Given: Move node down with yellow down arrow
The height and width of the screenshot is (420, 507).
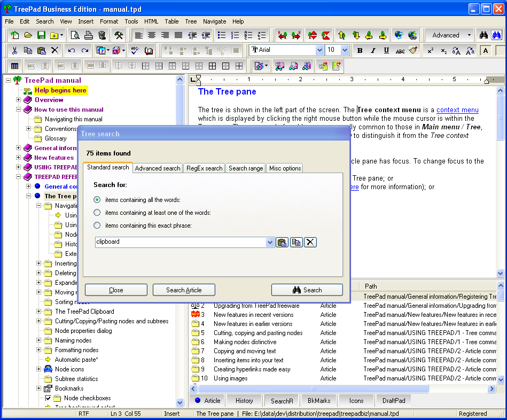Looking at the screenshot, I should click(356, 35).
